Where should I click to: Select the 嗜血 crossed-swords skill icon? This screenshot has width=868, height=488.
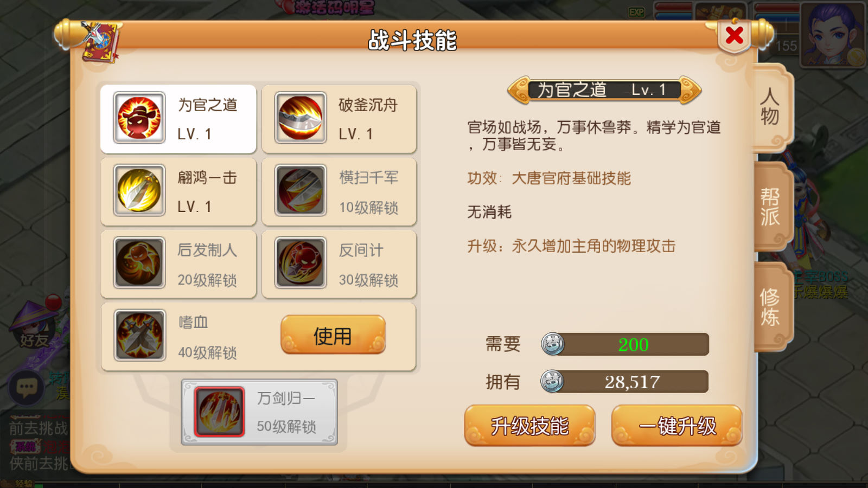[139, 336]
